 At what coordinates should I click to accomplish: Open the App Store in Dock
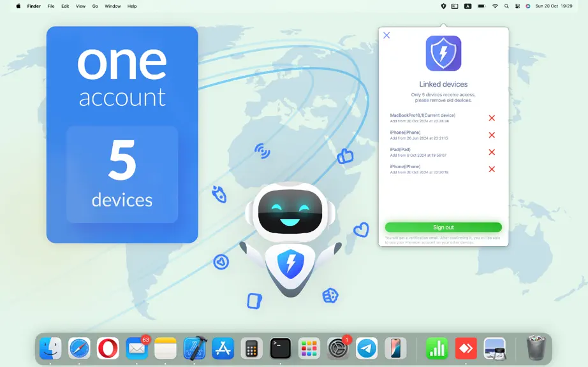(223, 349)
